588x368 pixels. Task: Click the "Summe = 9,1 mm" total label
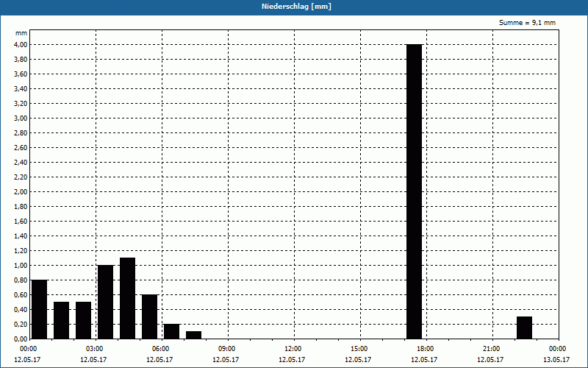point(527,23)
